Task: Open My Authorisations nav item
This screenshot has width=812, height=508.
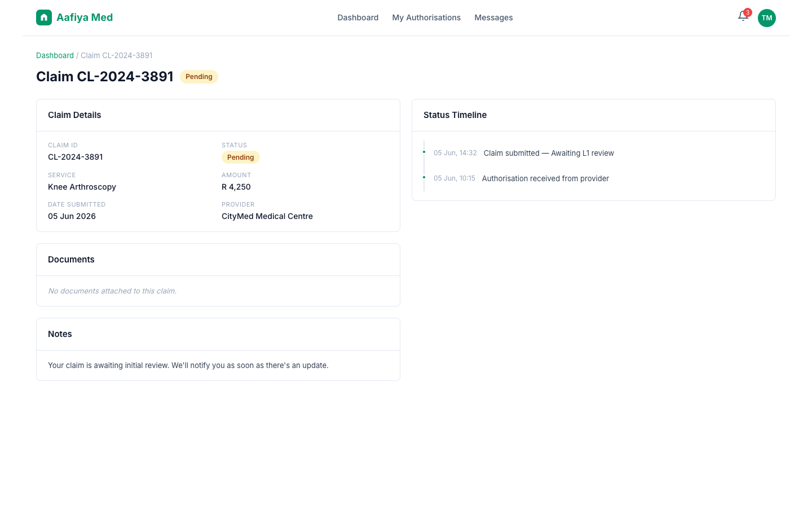Action: tap(426, 17)
